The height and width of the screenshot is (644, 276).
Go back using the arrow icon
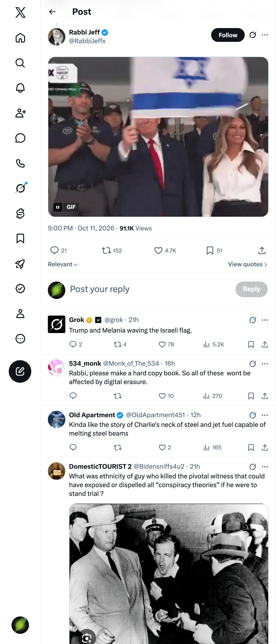point(52,12)
